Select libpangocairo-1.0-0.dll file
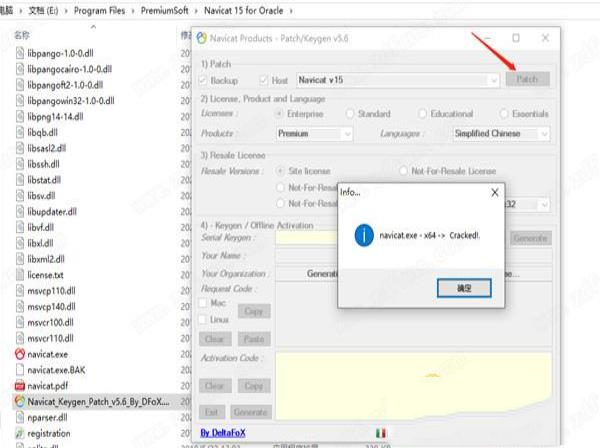Screen dimensions: 600x448 pos(64,69)
